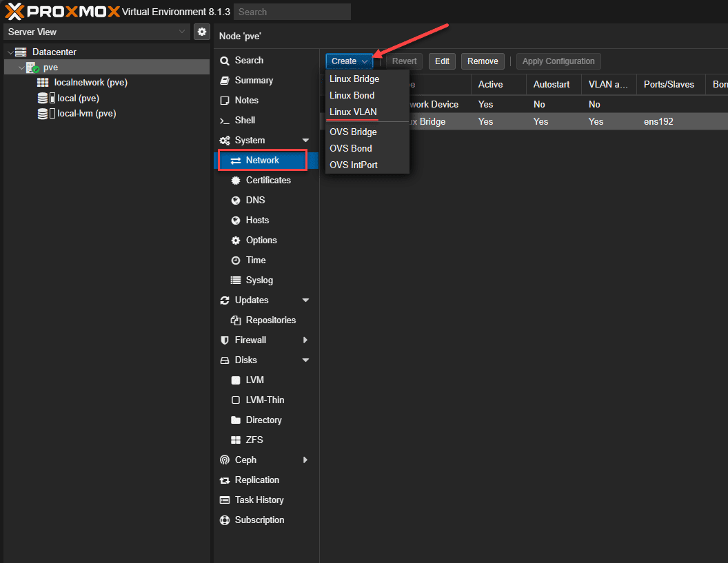This screenshot has height=563, width=728.
Task: Click the Task History icon
Action: click(x=225, y=500)
